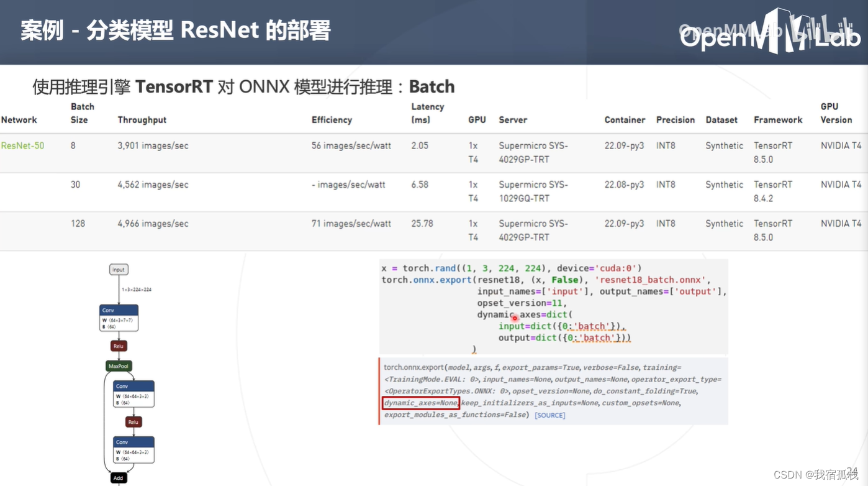Select the Latency (ms) column header
The width and height of the screenshot is (868, 486).
[428, 113]
